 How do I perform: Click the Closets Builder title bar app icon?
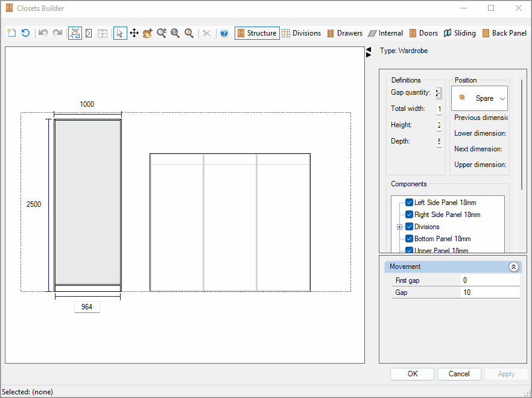point(9,8)
